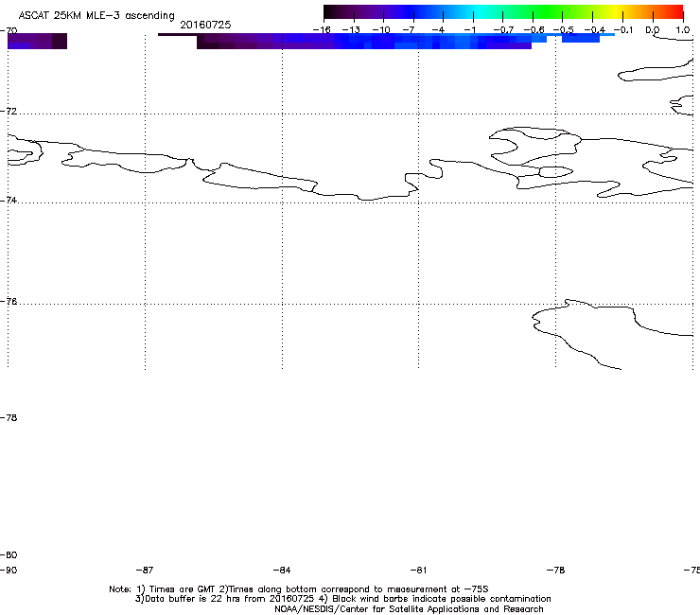This screenshot has width=700, height=615.
Task: Click the red end of the color bar
Action: tap(676, 11)
